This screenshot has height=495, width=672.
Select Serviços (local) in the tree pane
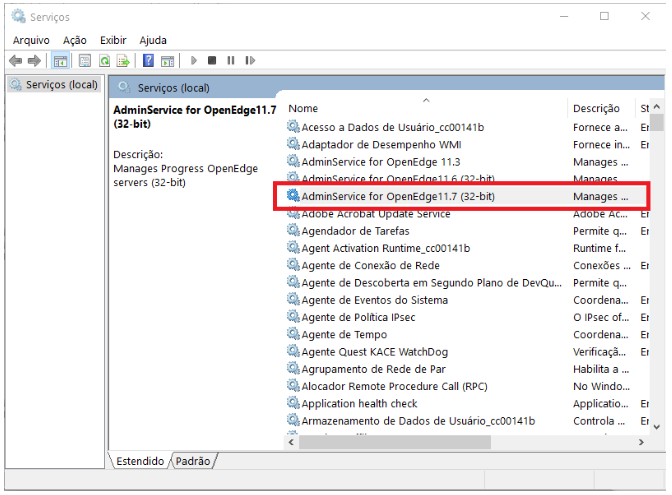click(54, 84)
